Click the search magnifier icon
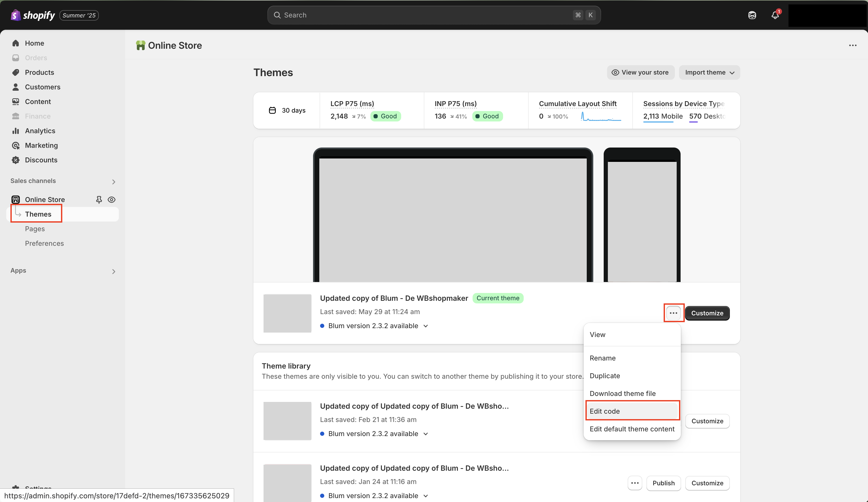This screenshot has height=502, width=868. pos(277,15)
